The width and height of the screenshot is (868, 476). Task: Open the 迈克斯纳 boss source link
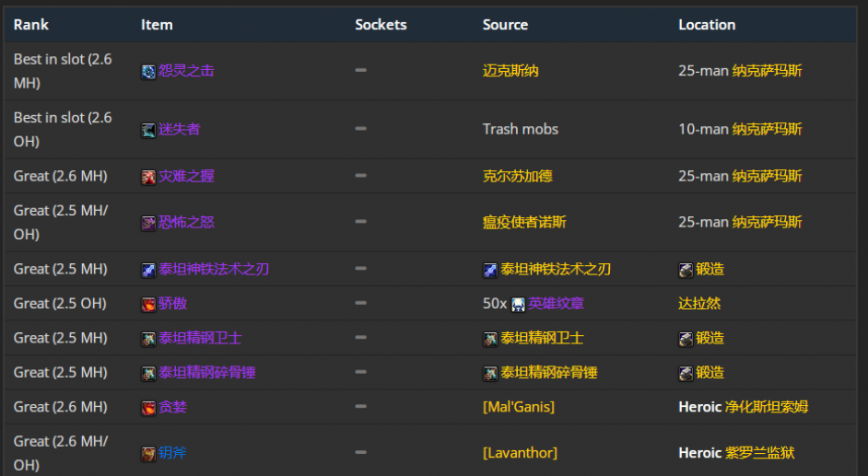pos(510,71)
